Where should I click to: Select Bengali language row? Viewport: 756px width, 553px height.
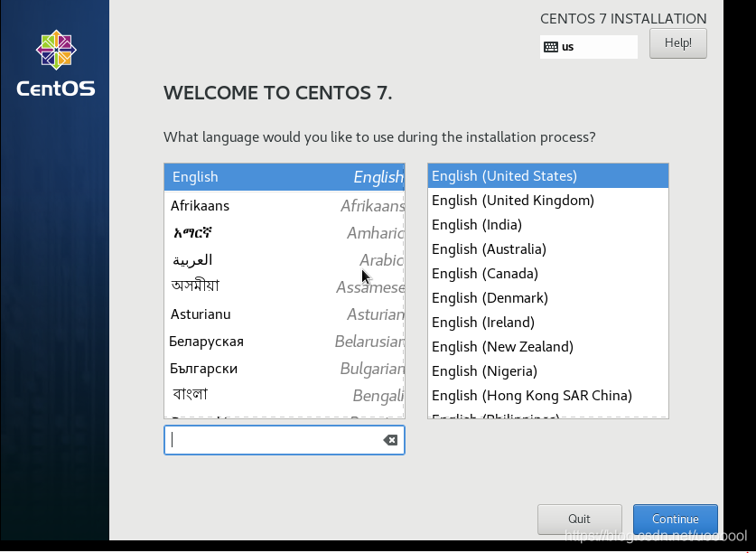coord(285,395)
